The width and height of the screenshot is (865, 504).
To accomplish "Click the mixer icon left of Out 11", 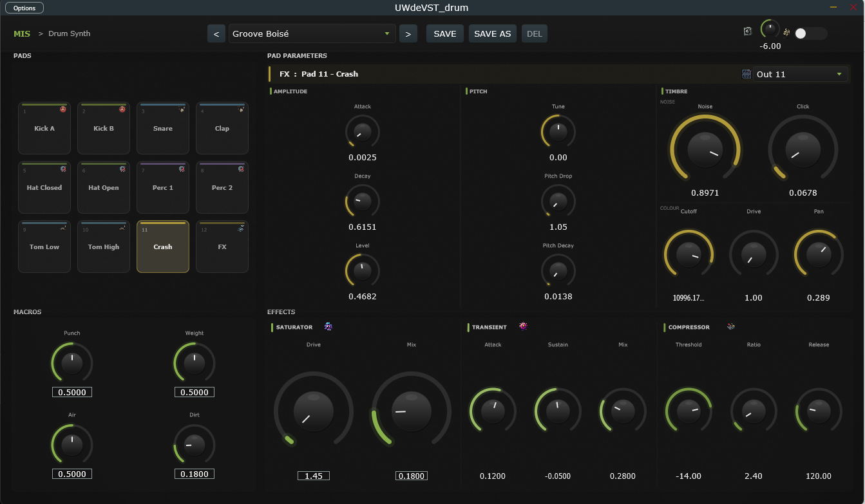I will click(x=746, y=74).
